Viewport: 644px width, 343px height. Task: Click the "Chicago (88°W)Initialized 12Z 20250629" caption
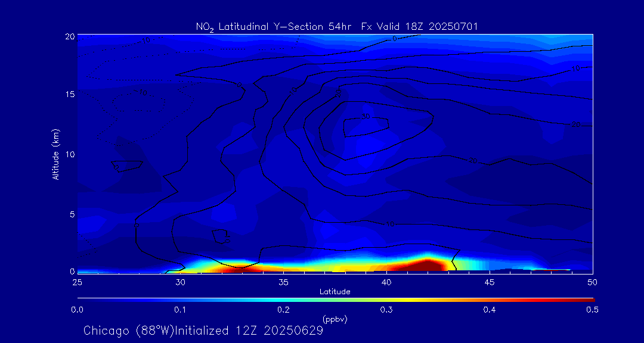(203, 330)
